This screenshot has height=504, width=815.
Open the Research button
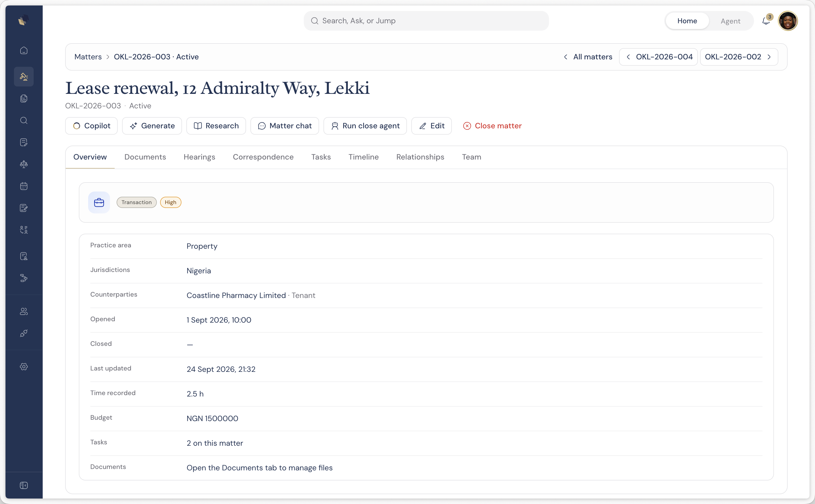pos(216,126)
